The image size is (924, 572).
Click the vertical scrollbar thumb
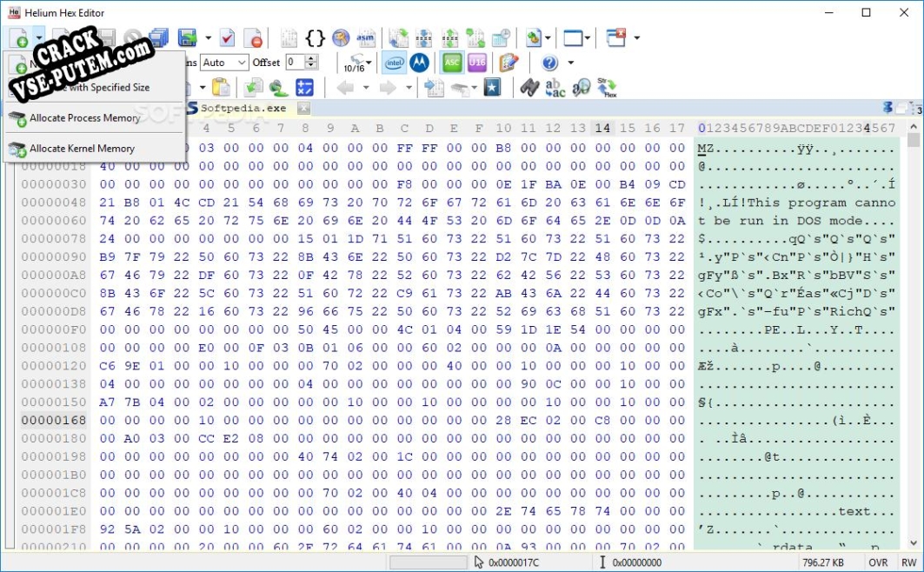(914, 140)
